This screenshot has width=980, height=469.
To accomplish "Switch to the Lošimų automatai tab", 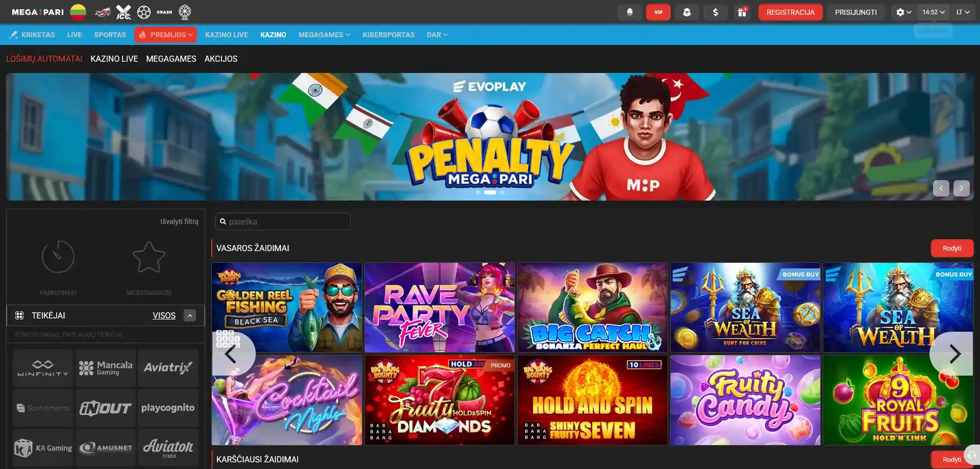I will pos(44,59).
